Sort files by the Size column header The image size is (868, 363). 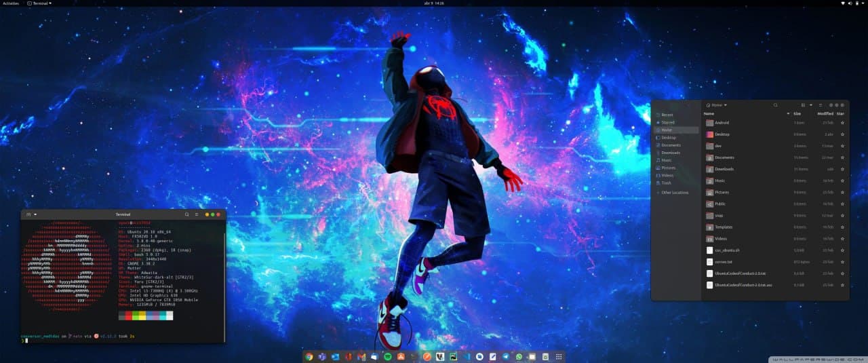[798, 114]
